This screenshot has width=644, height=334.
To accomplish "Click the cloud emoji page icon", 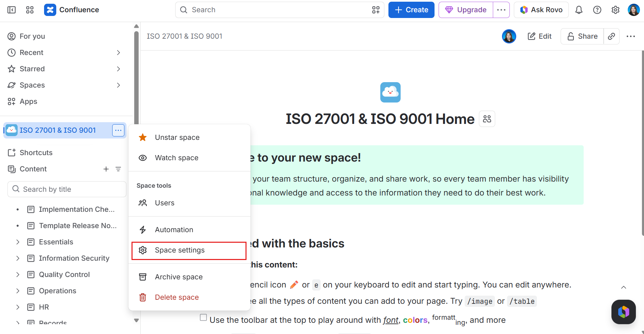I will pyautogui.click(x=390, y=92).
